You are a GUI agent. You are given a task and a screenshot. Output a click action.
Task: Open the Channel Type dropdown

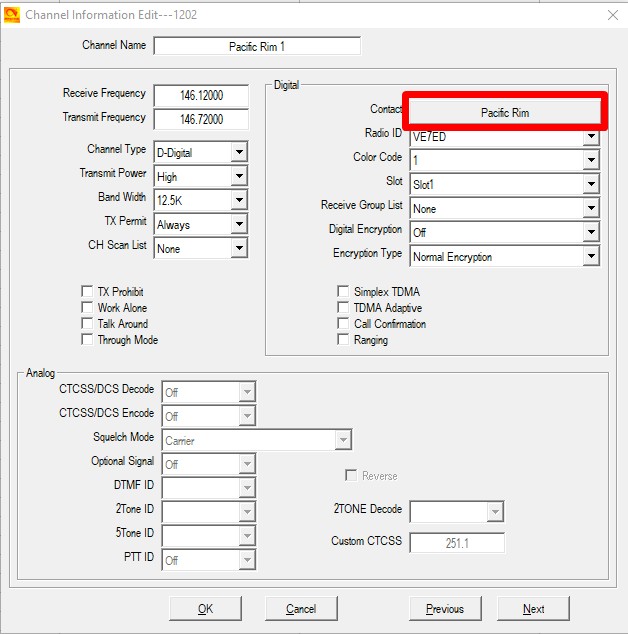(x=238, y=153)
